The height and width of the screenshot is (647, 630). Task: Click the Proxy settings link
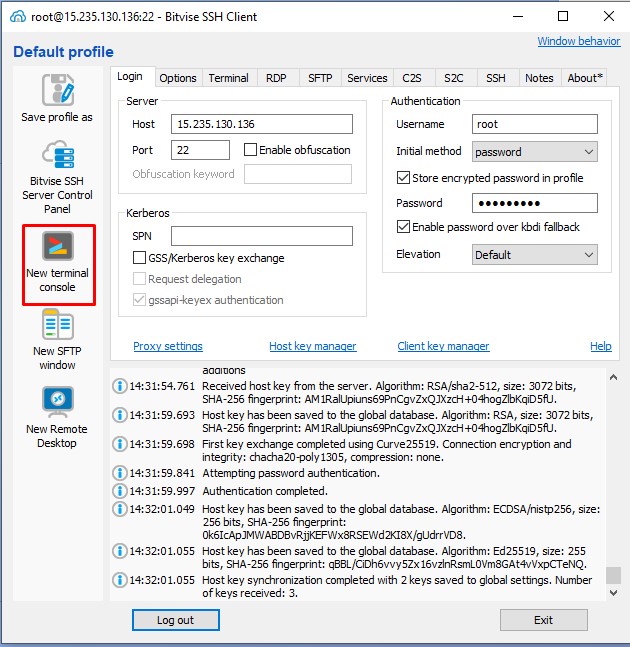pos(168,346)
